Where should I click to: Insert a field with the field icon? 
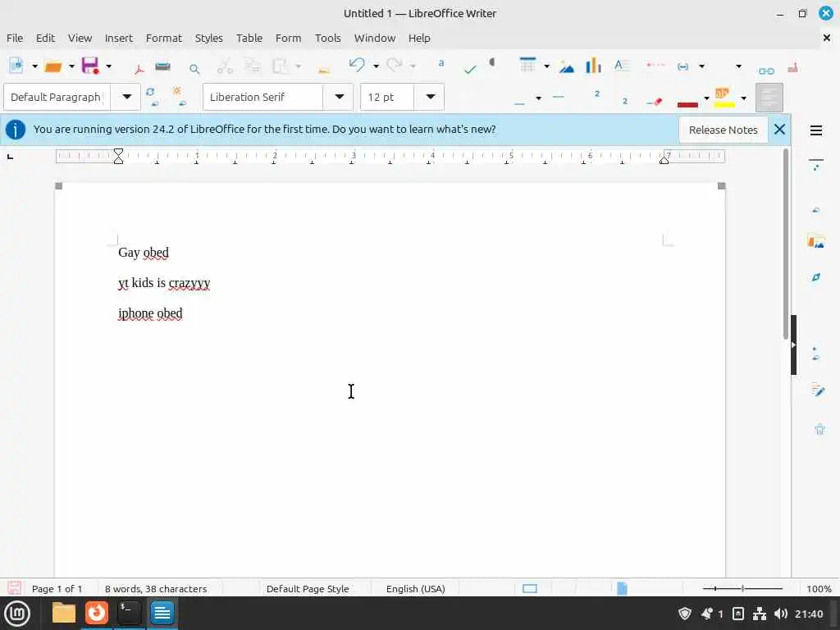[x=682, y=66]
